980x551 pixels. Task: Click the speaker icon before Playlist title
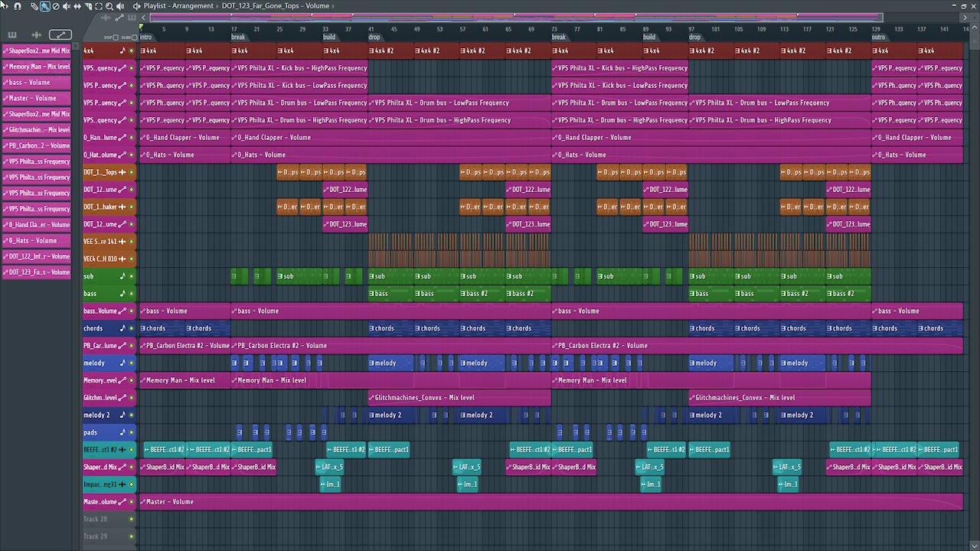(136, 6)
